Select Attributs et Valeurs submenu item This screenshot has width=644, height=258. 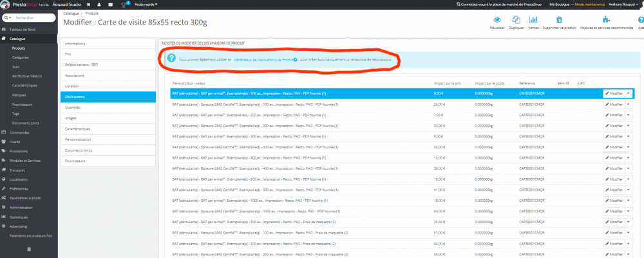coord(27,76)
